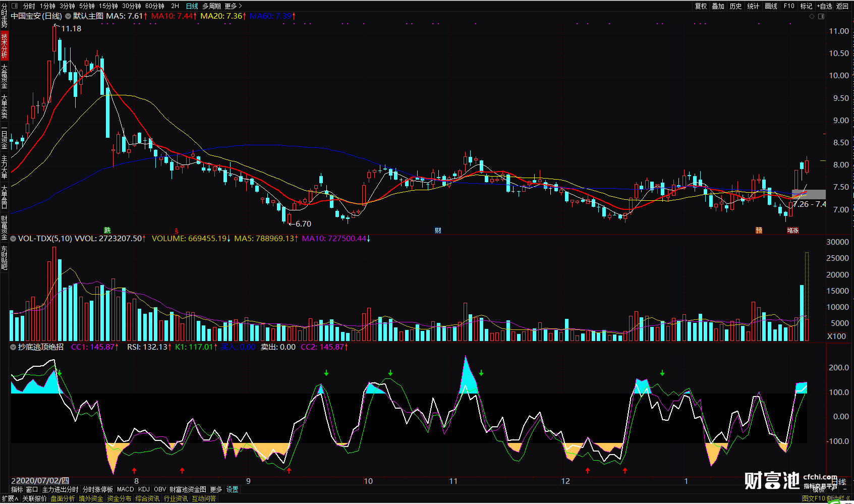Open the 综合资讯 tab

[147, 498]
